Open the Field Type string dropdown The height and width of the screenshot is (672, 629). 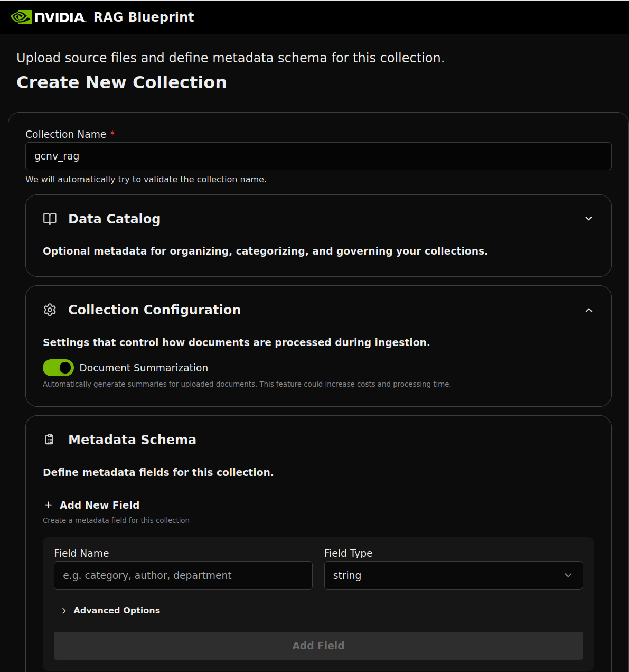coord(453,575)
